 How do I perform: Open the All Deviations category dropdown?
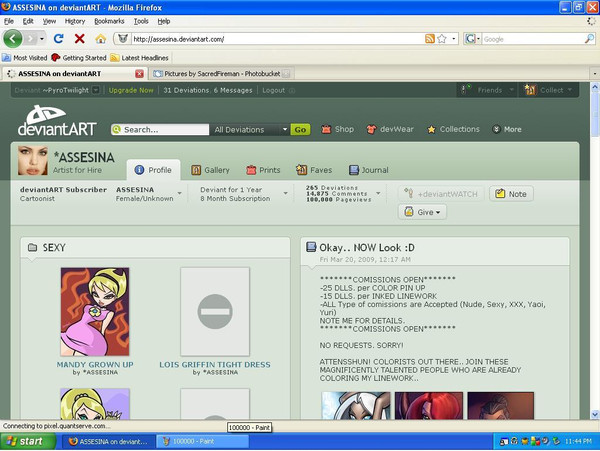point(250,130)
